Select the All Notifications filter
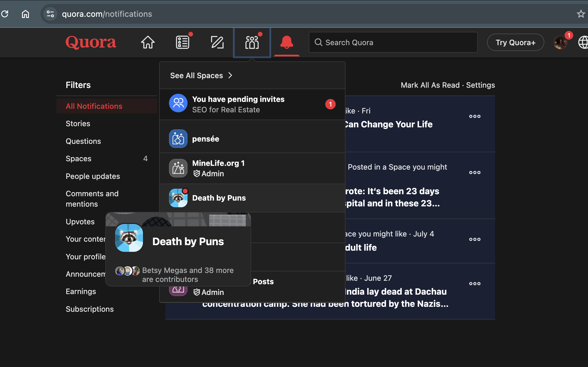588x367 pixels. (x=107, y=106)
